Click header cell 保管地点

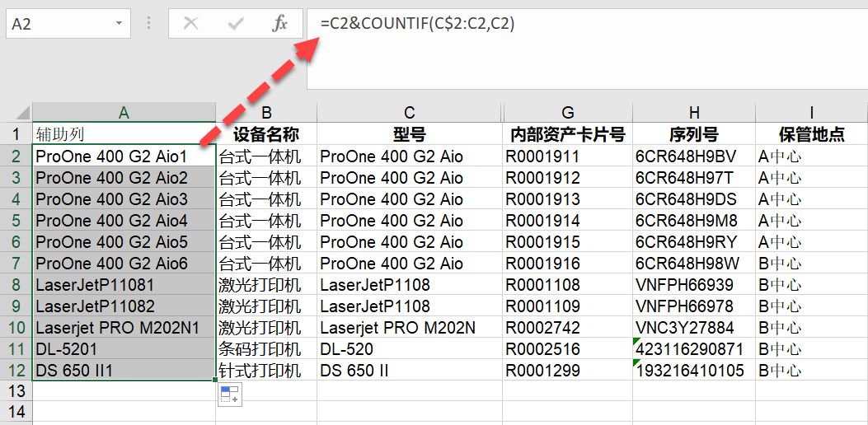click(812, 134)
